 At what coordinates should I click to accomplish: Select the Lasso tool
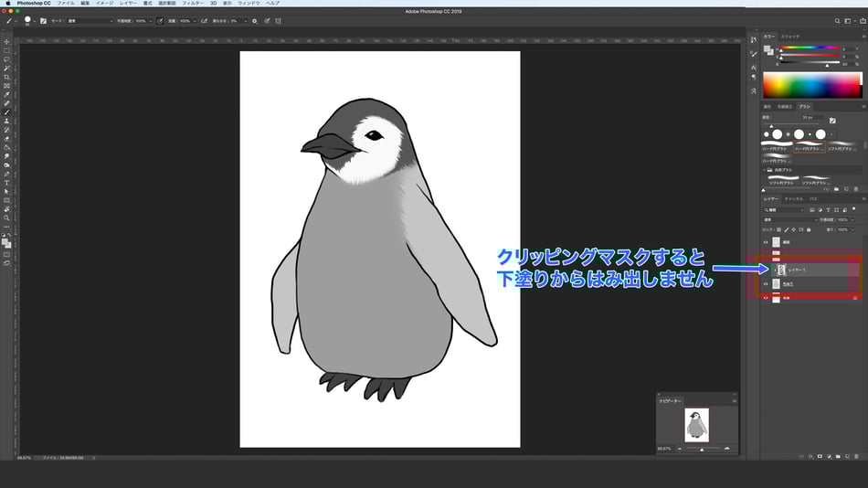[x=6, y=59]
